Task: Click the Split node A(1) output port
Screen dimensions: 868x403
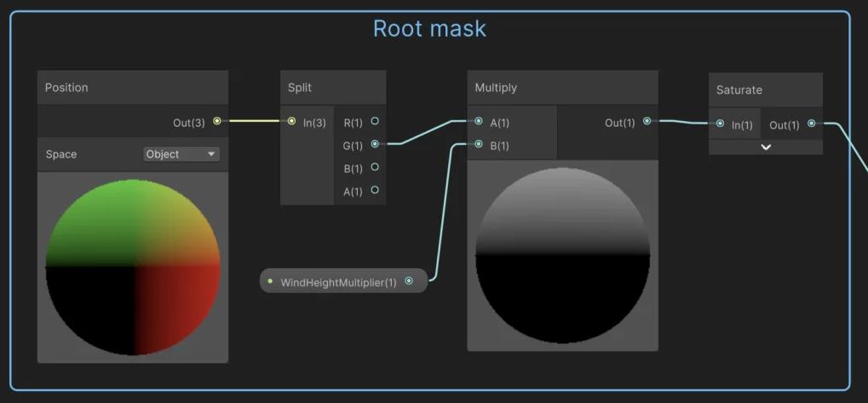Action: tap(375, 190)
